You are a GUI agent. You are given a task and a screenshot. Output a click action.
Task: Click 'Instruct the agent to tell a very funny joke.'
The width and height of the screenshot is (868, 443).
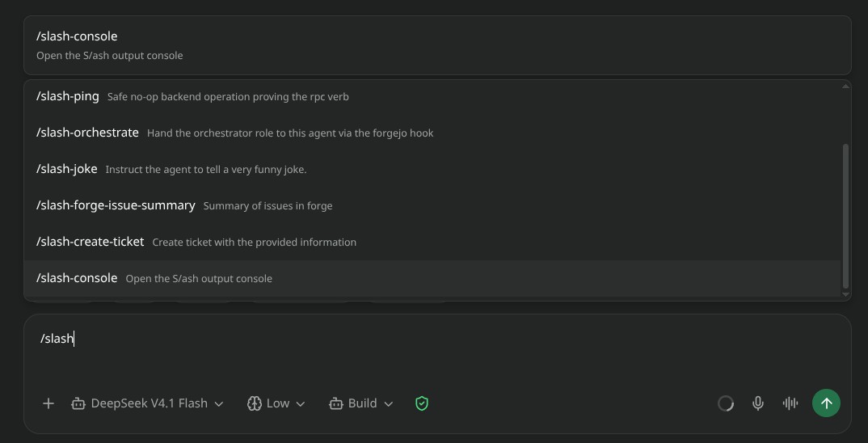point(206,170)
